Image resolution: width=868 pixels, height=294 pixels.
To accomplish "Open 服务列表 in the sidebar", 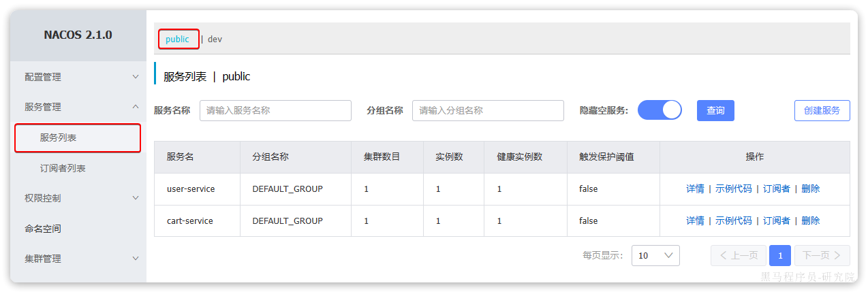I will coord(59,137).
